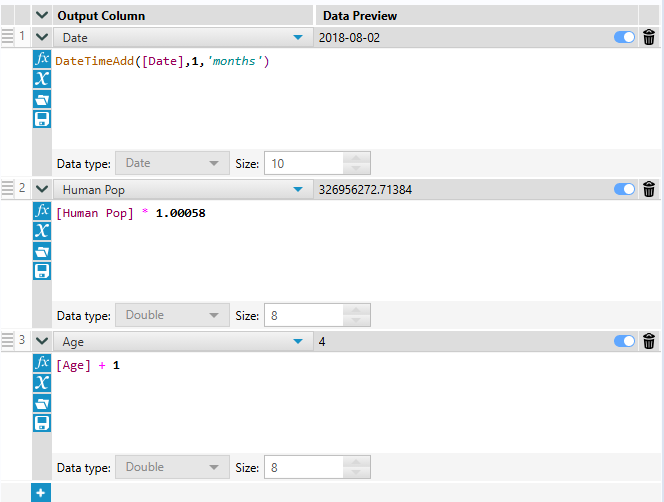Click the Human Pop Size field

[304, 315]
